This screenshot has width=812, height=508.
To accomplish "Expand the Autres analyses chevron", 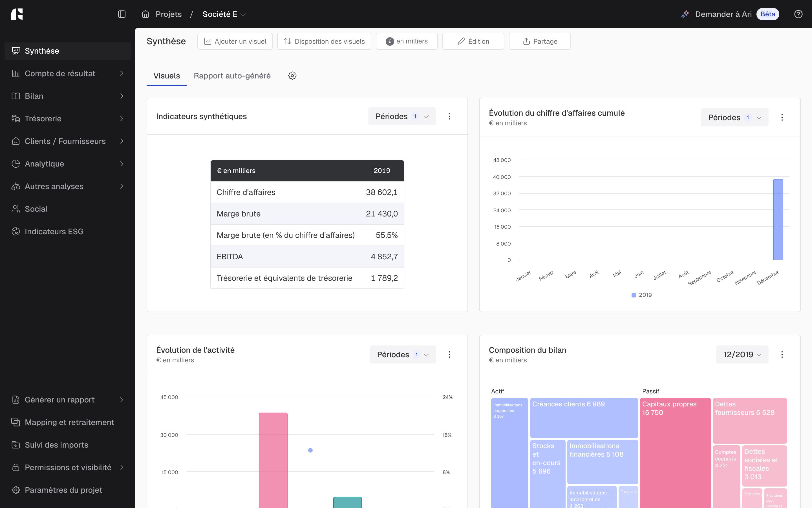I will tap(122, 187).
